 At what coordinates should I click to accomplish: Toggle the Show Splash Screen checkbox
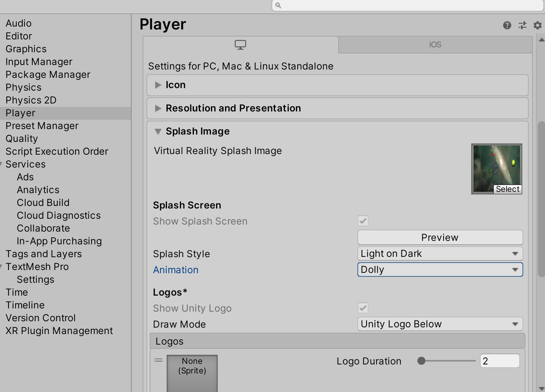(x=363, y=221)
